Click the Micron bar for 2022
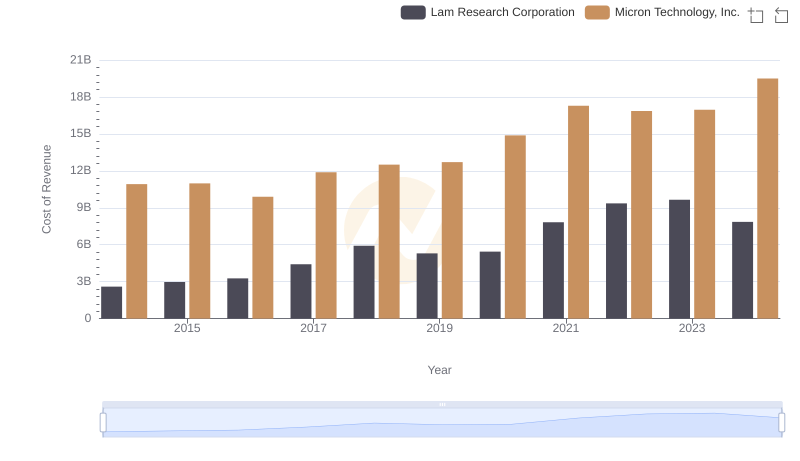This screenshot has height=461, width=800. (641, 215)
